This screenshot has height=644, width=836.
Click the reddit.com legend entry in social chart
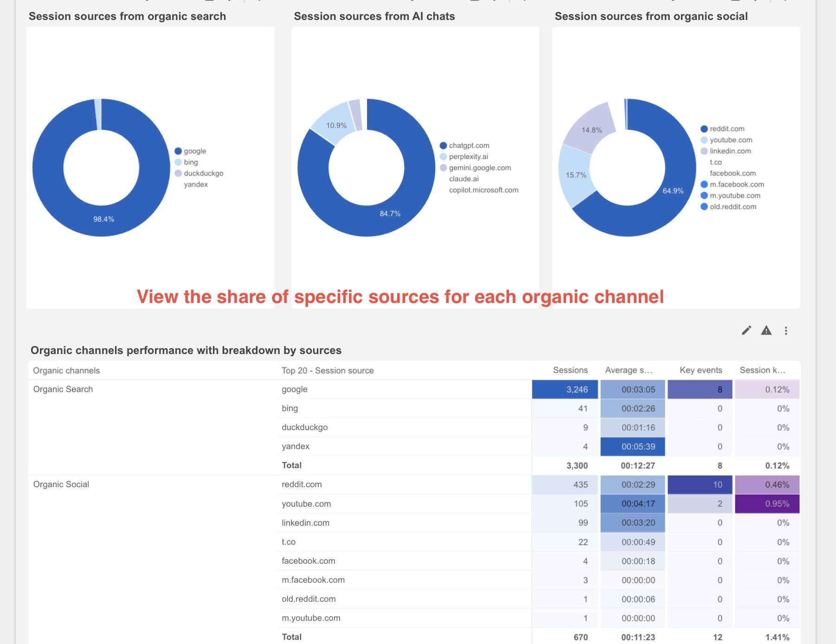pos(727,129)
